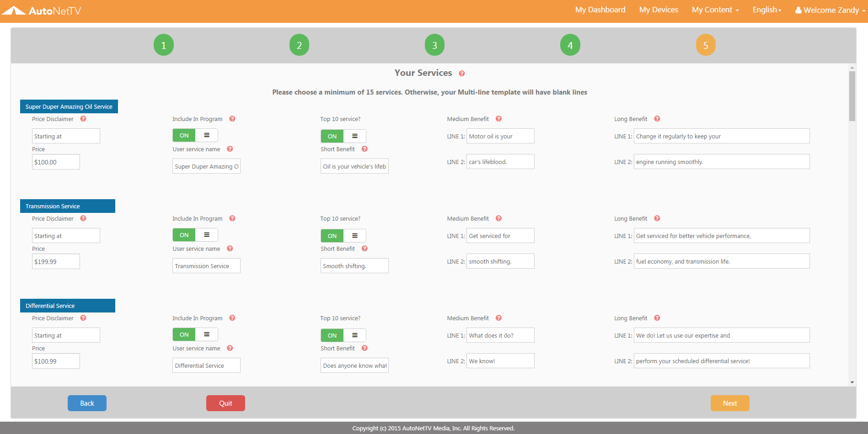Screen dimensions: 868x434
Task: Click Medium Benefit help icon for Transmission Service
Action: [x=499, y=218]
